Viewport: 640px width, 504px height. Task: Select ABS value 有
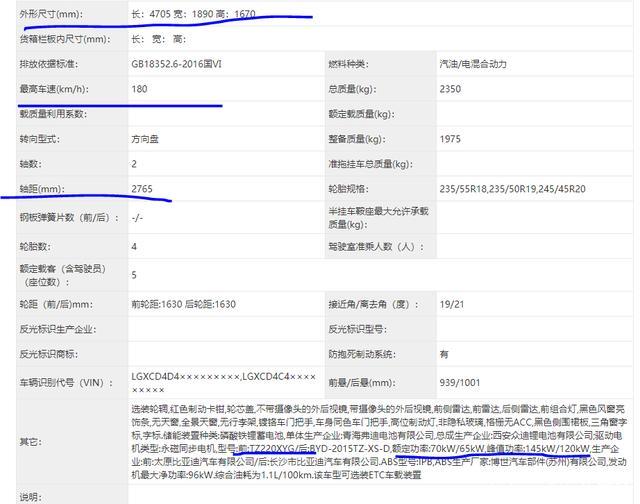point(444,354)
